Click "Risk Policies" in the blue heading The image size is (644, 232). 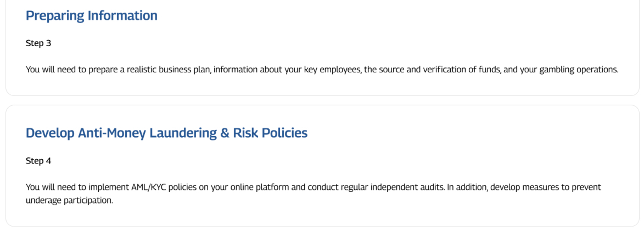tap(270, 133)
